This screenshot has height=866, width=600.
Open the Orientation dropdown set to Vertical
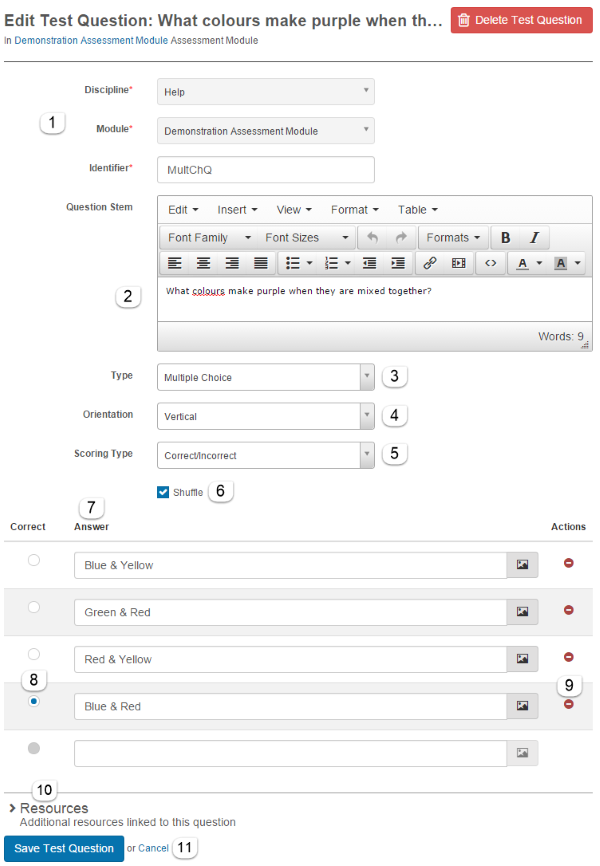266,416
